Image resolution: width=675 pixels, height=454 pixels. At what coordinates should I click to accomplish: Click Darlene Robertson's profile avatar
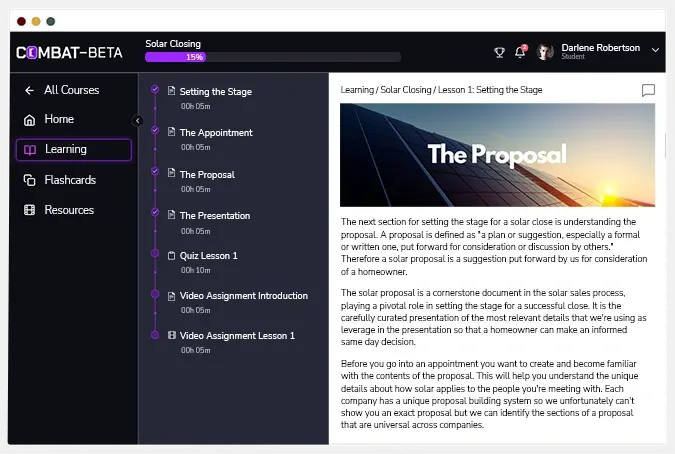(x=545, y=52)
